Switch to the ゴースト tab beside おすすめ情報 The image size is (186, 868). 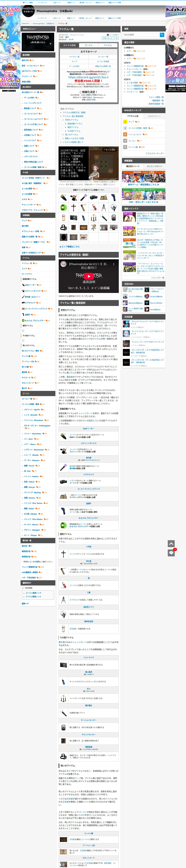click(89, 45)
